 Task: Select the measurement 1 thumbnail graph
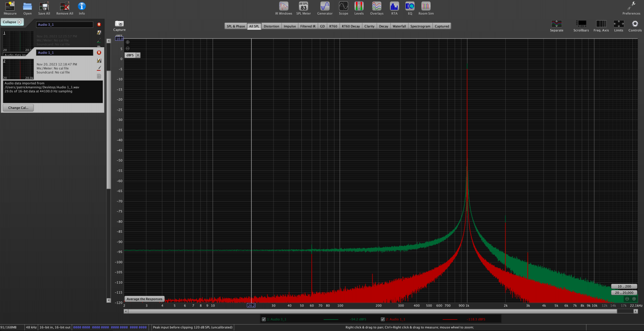coord(18,41)
